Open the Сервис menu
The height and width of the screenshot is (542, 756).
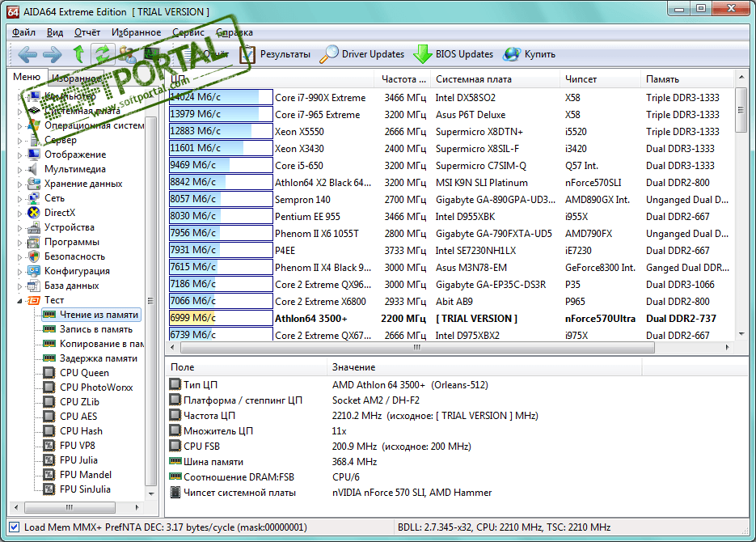188,32
